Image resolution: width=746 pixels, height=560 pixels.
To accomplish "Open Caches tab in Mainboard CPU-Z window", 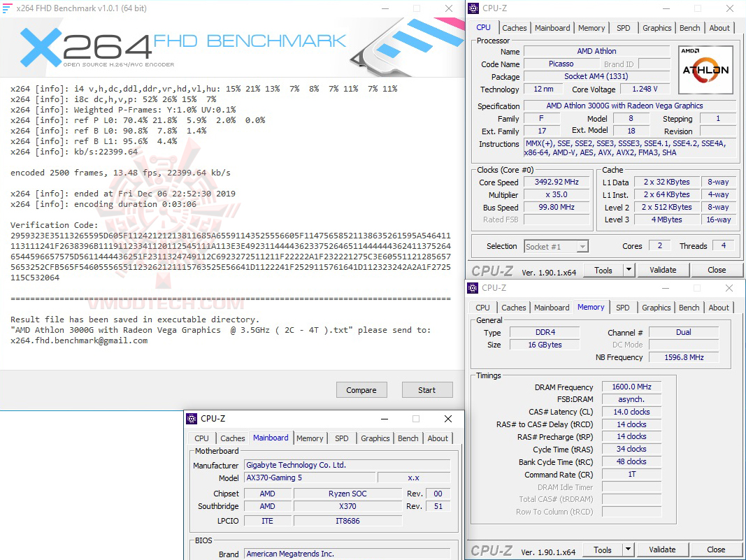I will coord(233,438).
